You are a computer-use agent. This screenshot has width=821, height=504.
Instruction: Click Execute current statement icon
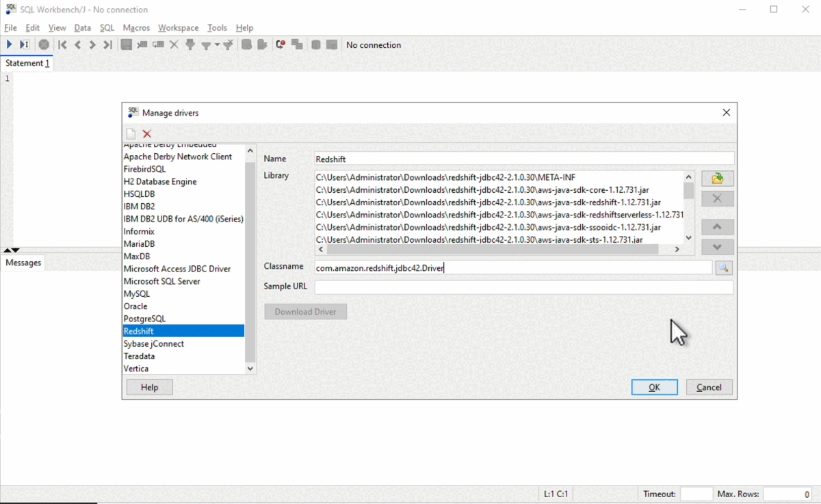[x=25, y=44]
